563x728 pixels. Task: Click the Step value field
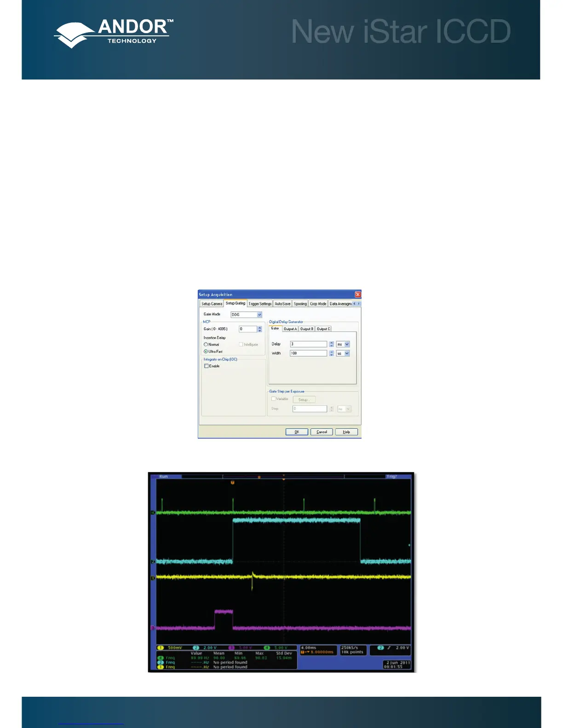click(310, 409)
